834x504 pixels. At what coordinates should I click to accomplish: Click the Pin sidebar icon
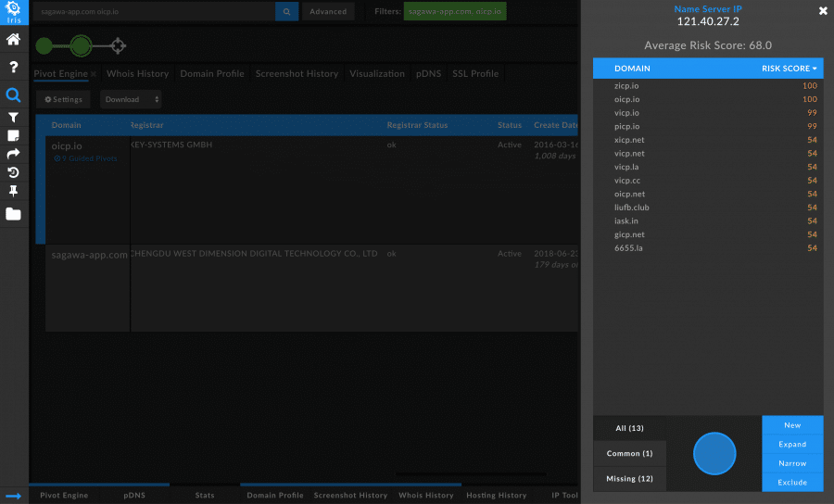pos(13,191)
